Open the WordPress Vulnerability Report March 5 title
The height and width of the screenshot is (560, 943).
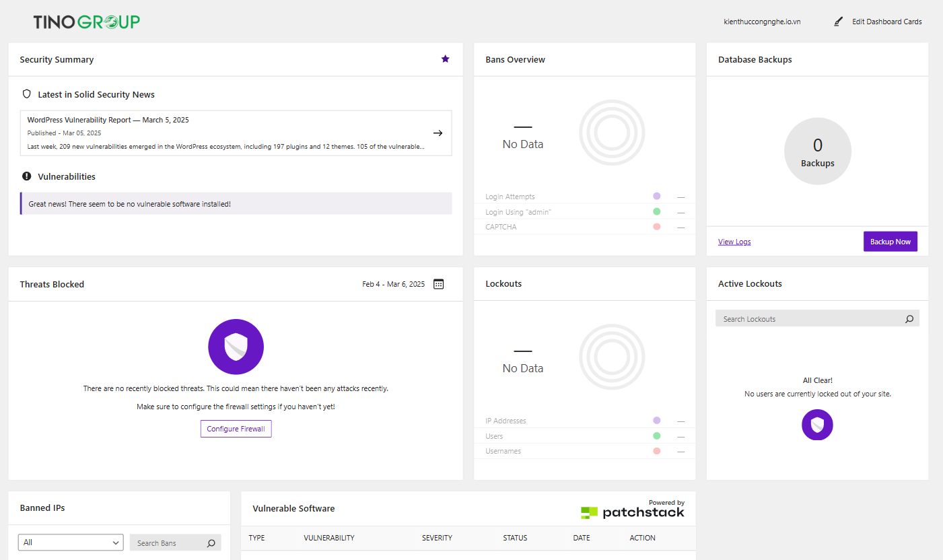click(x=108, y=120)
